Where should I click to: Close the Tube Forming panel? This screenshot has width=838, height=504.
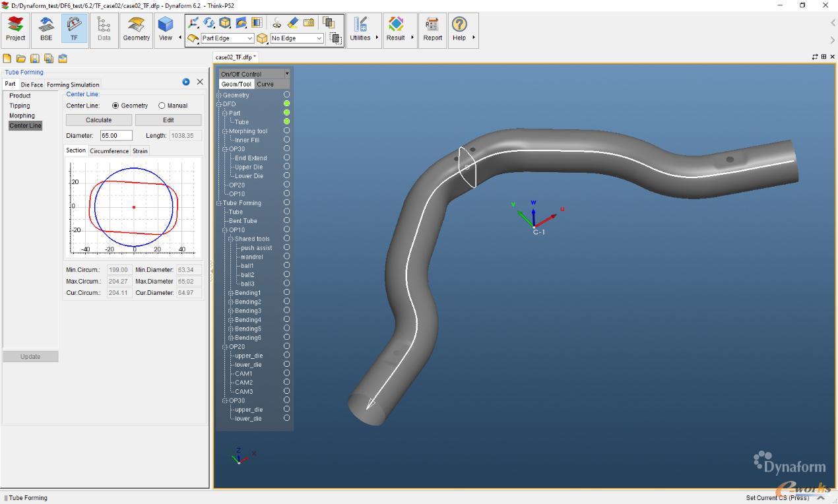coord(200,82)
